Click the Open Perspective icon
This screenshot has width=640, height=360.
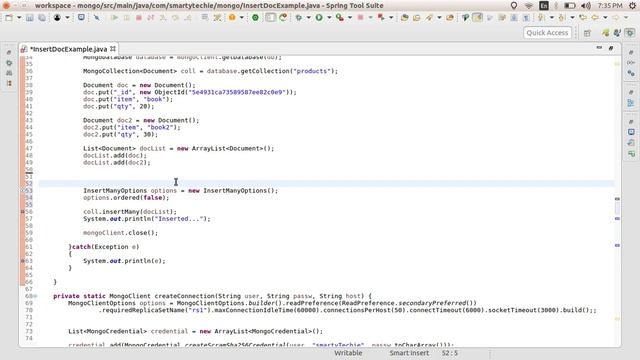[587, 33]
